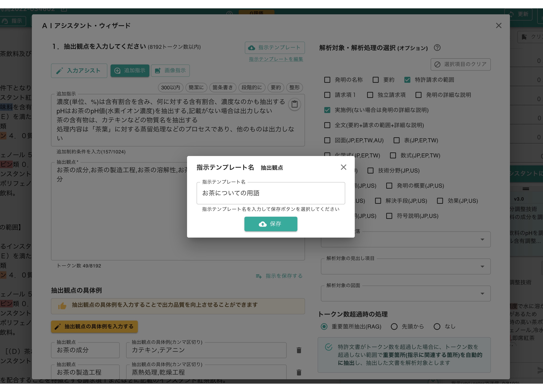Edit the 蒸熱処理,乾燥工程 example field

pyautogui.click(x=206, y=372)
